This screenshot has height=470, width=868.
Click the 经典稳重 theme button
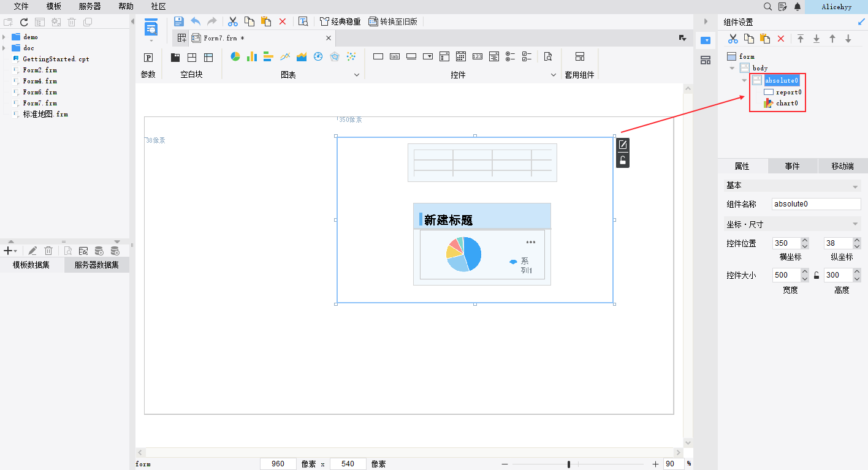point(340,21)
